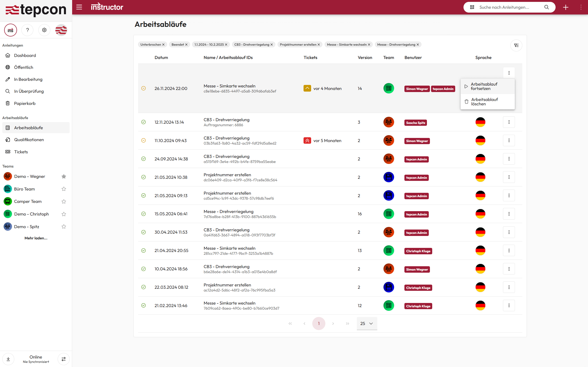
Task: Open settings gear icon in sidebar
Action: coord(44,30)
